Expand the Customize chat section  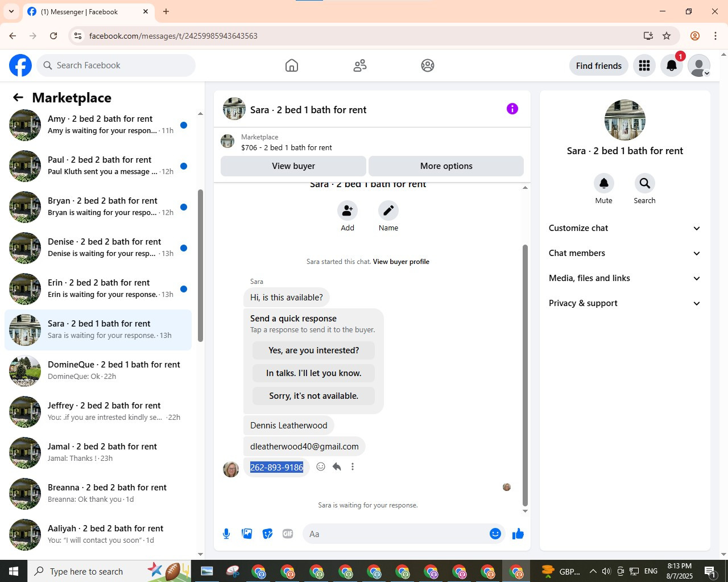(x=625, y=228)
